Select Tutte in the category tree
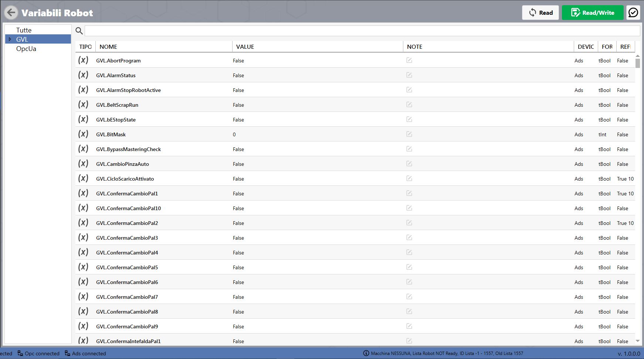This screenshot has height=359, width=644. (24, 30)
